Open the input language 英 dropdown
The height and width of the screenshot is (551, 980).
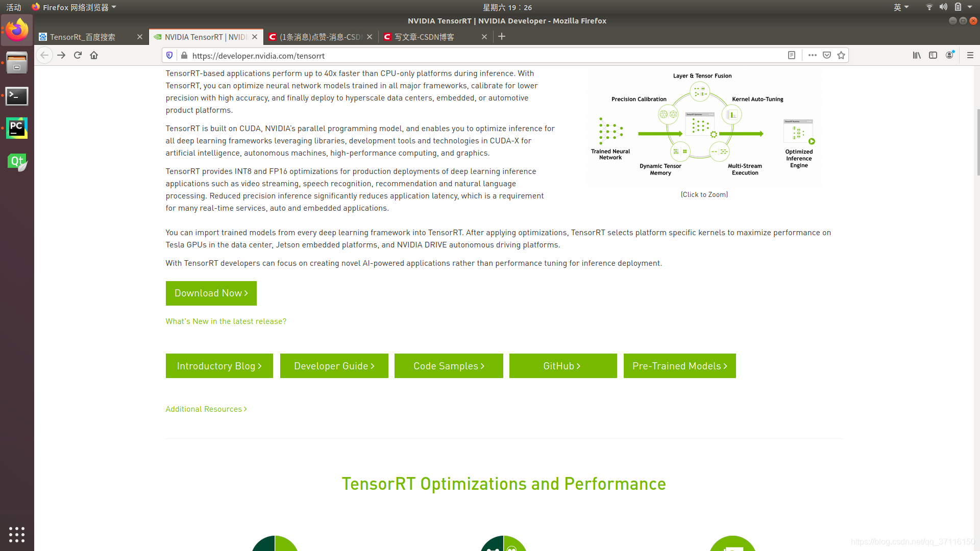click(x=901, y=7)
